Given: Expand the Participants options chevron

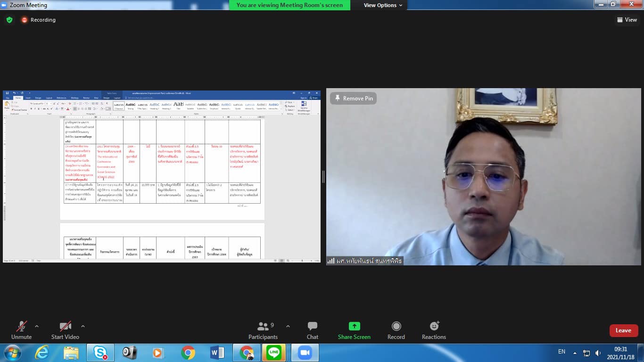Looking at the screenshot, I should point(288,326).
